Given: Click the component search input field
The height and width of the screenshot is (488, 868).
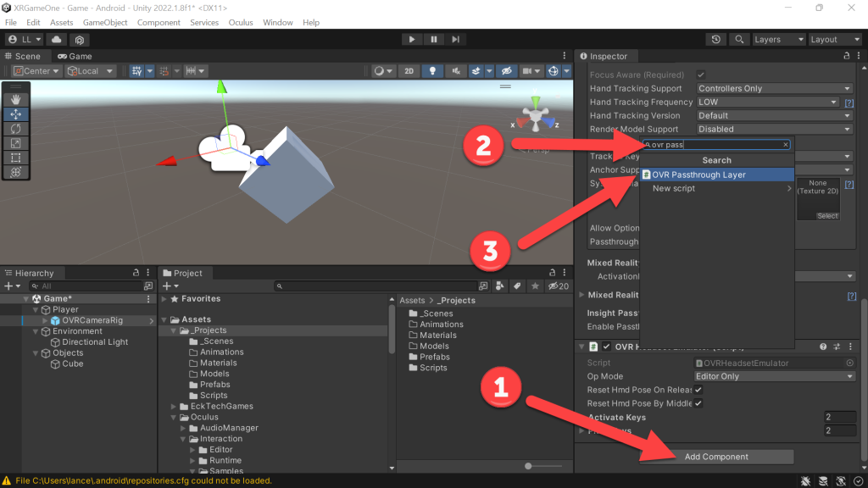Looking at the screenshot, I should [716, 145].
